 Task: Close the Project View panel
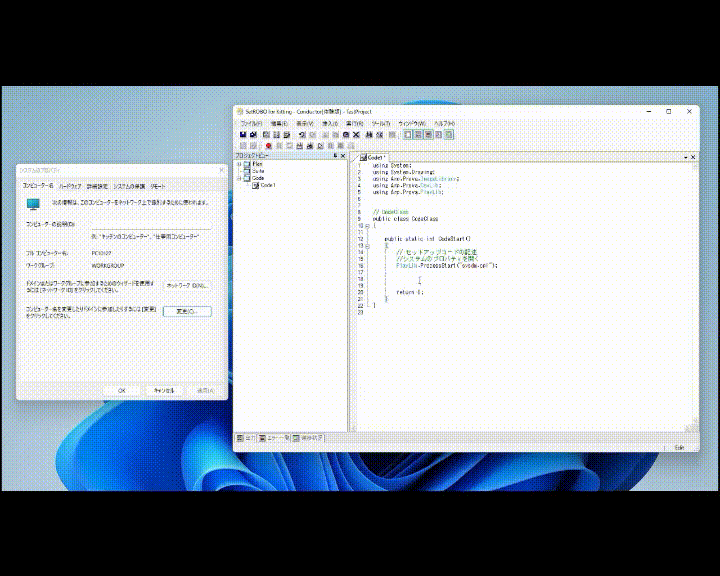click(343, 156)
